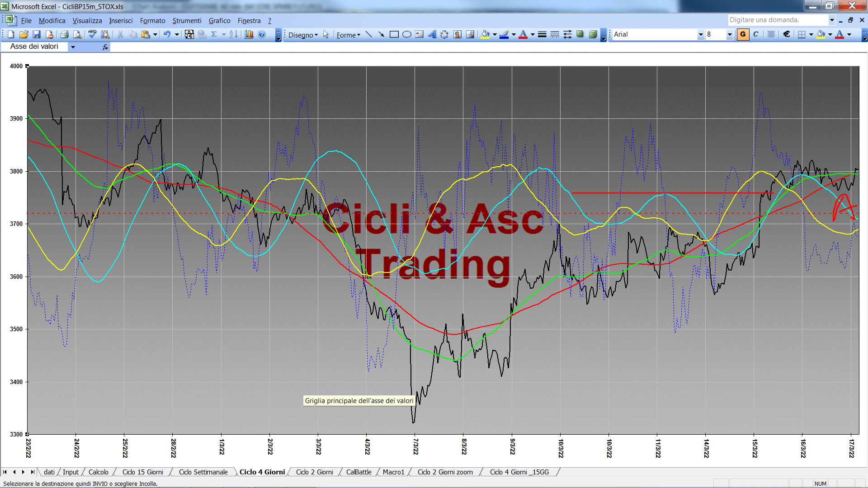Click the AutoSum sigma icon
The image size is (868, 488).
point(214,34)
